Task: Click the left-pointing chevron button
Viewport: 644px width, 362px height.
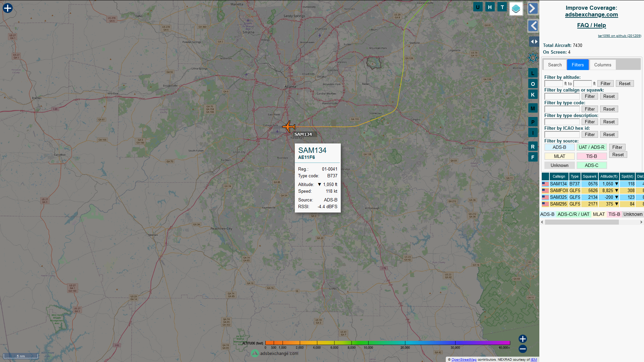Action: click(x=533, y=26)
